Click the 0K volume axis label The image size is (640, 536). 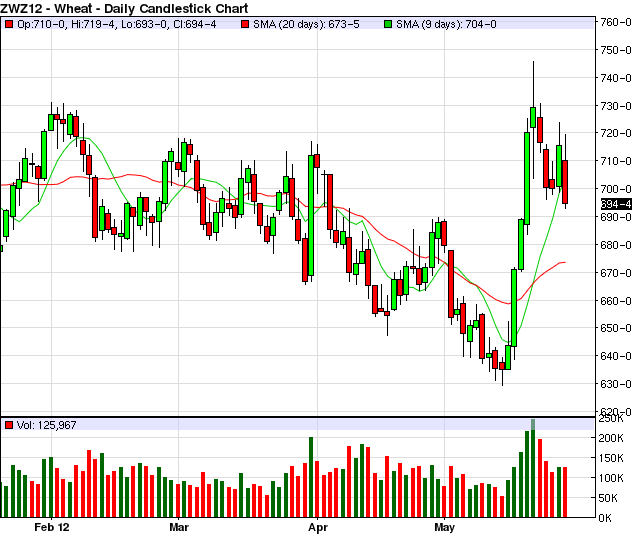pyautogui.click(x=605, y=518)
